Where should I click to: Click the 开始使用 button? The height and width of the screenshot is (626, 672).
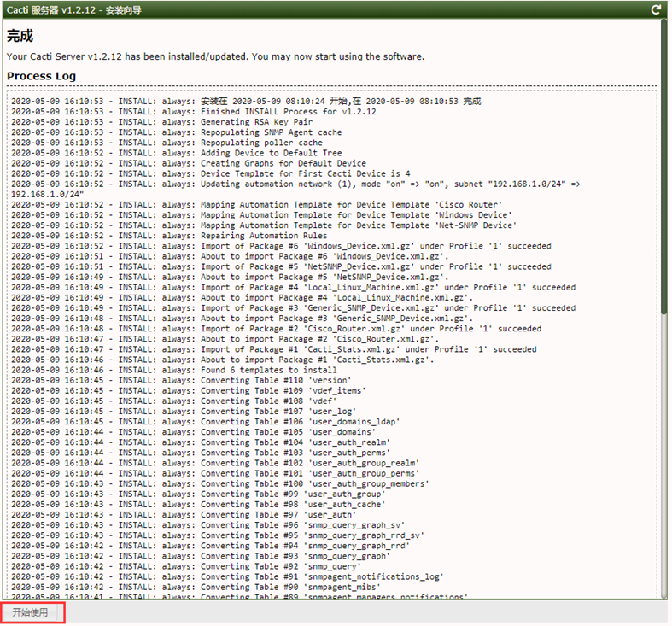[30, 612]
